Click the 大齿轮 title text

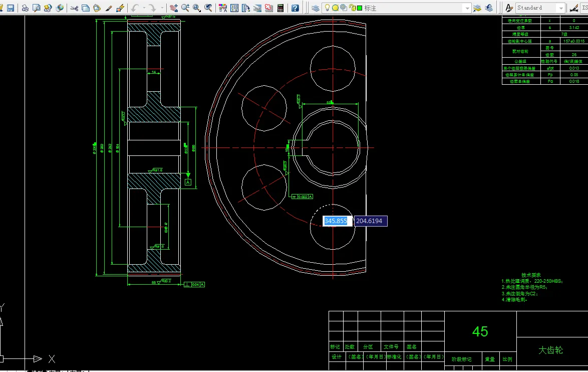point(550,350)
